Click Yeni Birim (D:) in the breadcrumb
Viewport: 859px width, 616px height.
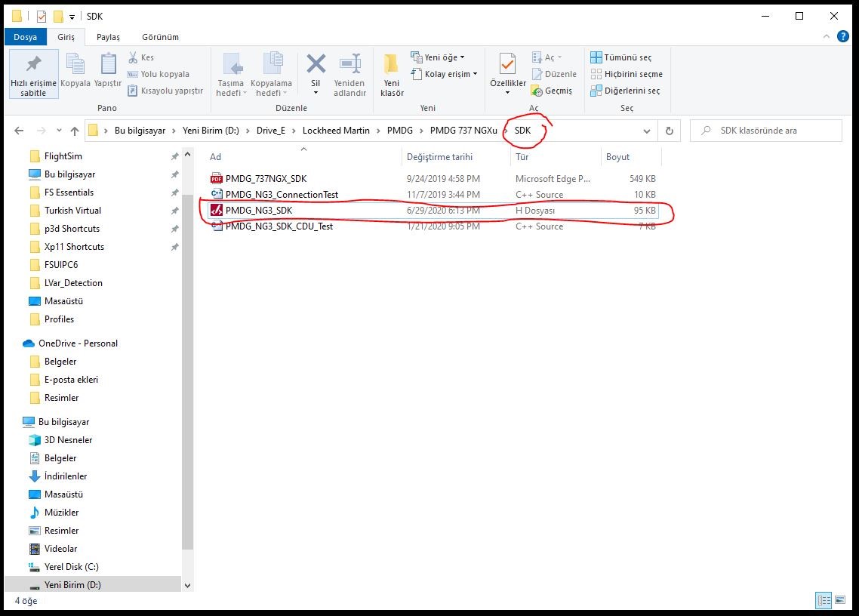(x=211, y=131)
